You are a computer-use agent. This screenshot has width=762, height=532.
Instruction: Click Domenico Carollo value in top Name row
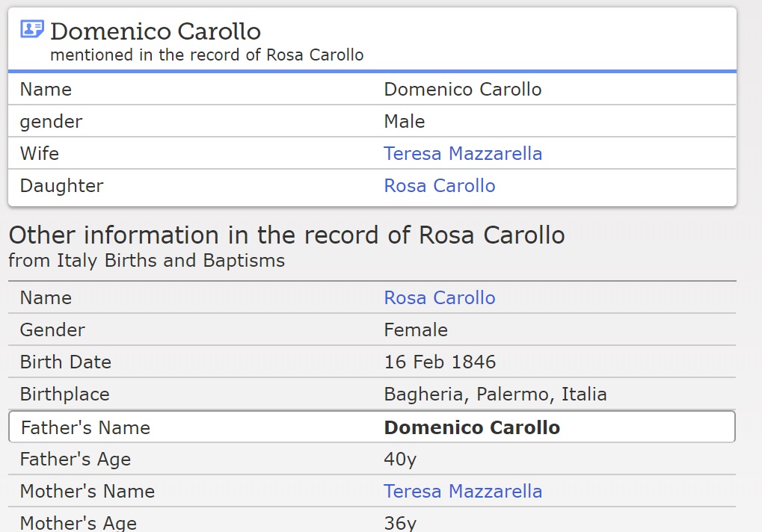pos(462,90)
